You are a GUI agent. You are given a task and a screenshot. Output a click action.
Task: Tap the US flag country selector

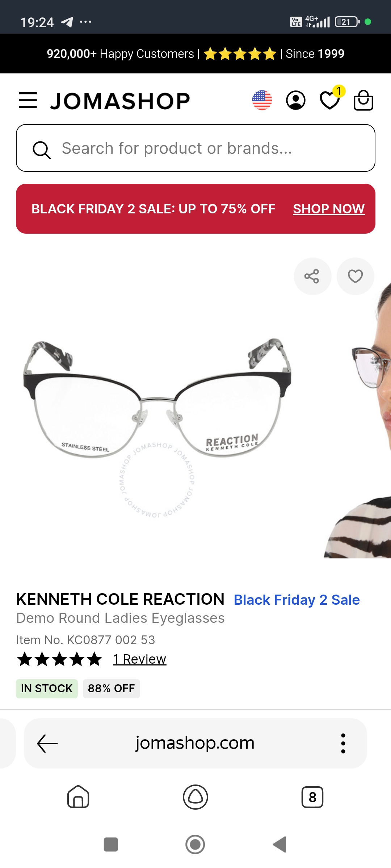[262, 100]
